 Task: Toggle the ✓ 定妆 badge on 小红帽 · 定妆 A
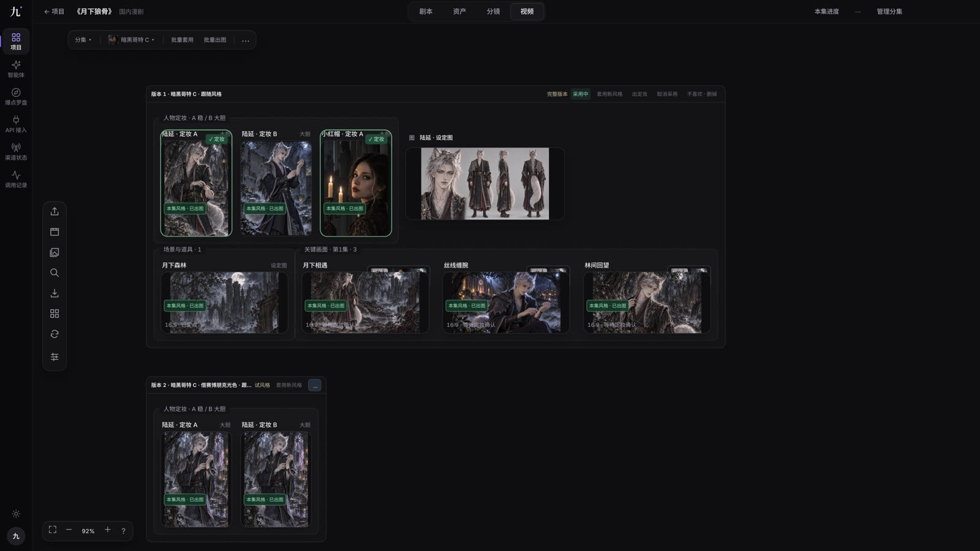[376, 139]
